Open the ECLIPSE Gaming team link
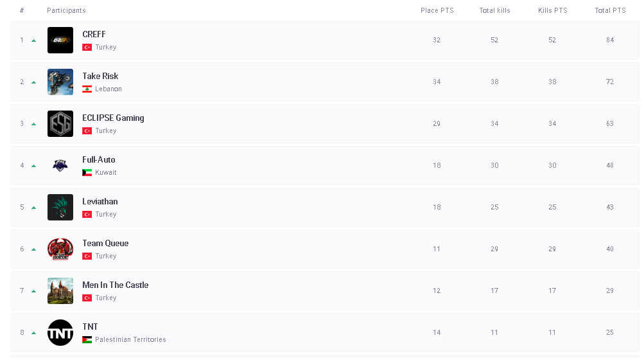This screenshot has height=358, width=644. [113, 118]
